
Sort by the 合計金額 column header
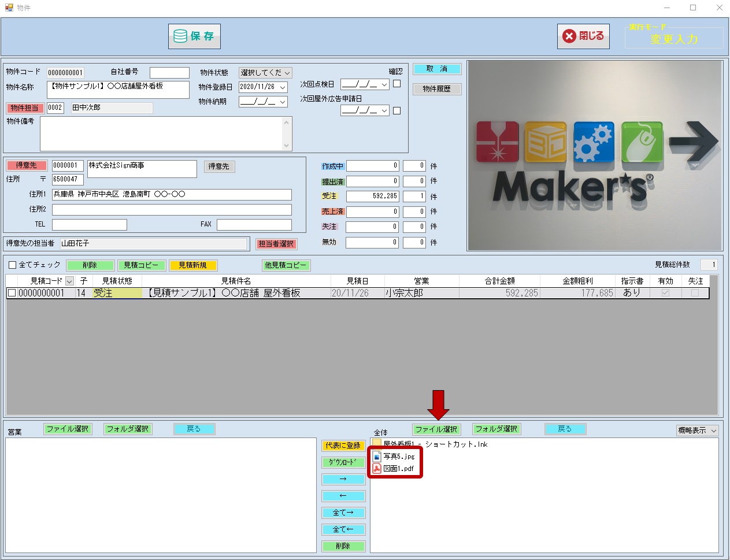tap(500, 281)
